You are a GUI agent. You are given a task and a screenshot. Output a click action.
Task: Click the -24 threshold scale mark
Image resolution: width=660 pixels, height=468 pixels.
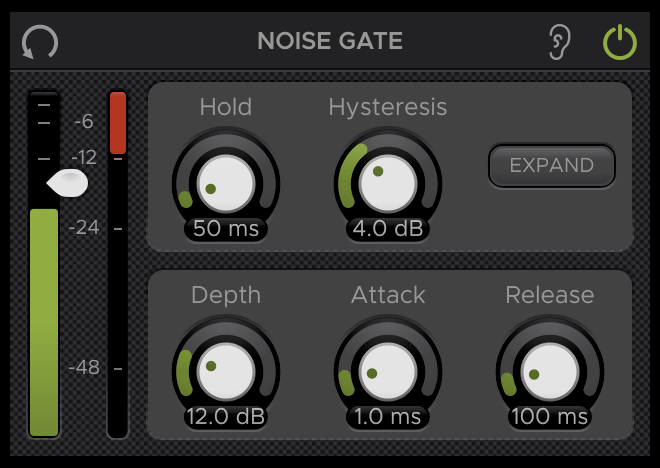tap(84, 228)
